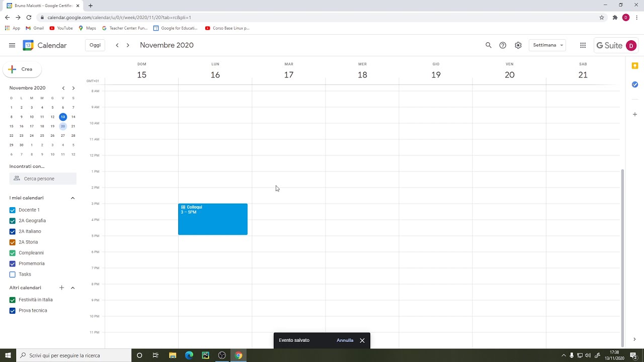This screenshot has height=362, width=644.
Task: Open Chrome extensions puzzle icon
Action: pyautogui.click(x=615, y=17)
